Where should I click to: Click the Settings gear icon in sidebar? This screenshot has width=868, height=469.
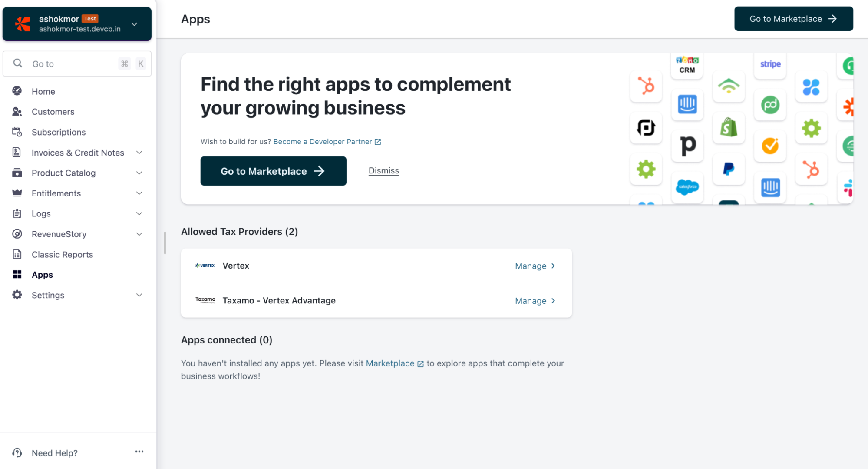tap(17, 295)
